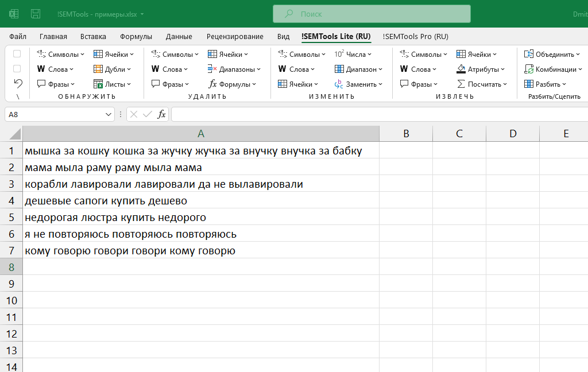Open Символы in ИЗМЕНИТЬ group

tap(302, 55)
